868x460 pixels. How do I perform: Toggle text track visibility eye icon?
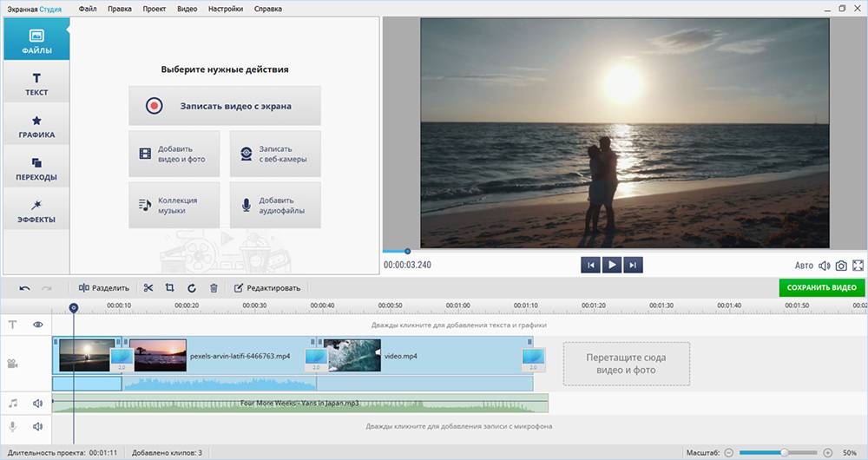pos(38,325)
